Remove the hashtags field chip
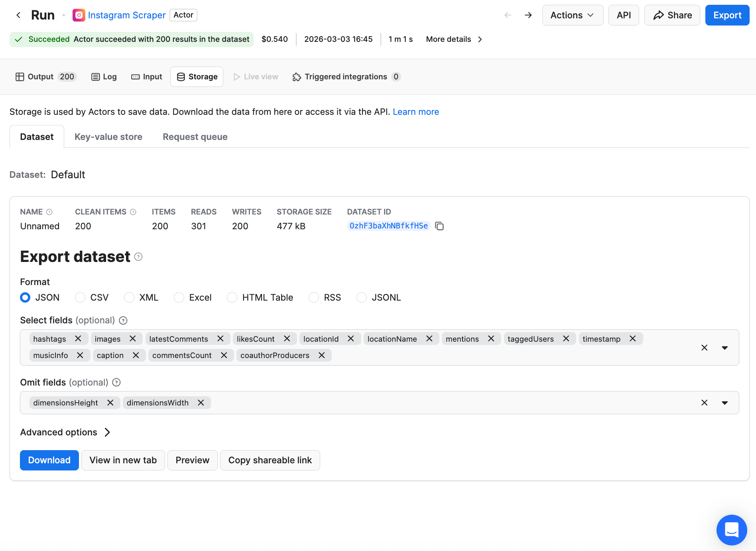 tap(78, 338)
